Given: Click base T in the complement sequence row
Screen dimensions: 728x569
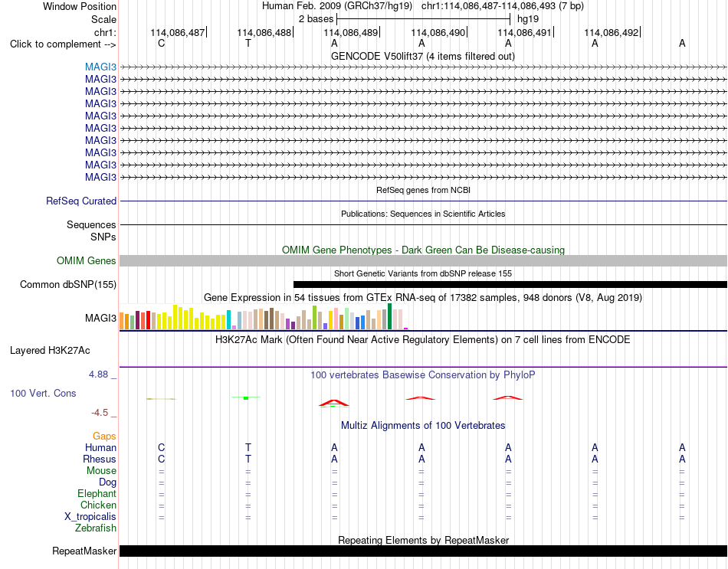Looking at the screenshot, I should point(248,43).
